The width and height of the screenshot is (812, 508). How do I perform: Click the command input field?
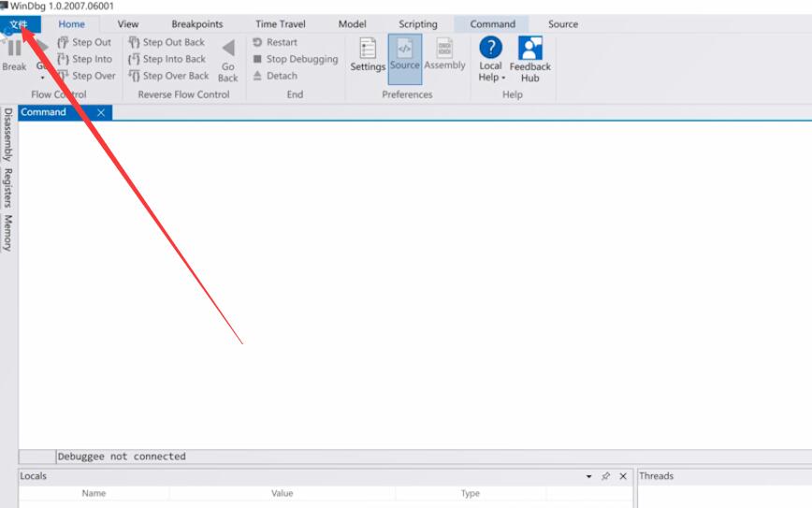point(434,457)
